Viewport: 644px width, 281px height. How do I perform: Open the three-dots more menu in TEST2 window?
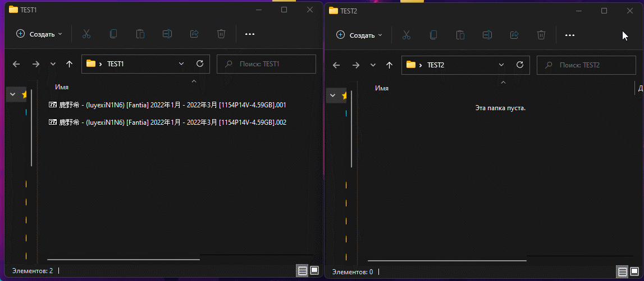(x=570, y=35)
